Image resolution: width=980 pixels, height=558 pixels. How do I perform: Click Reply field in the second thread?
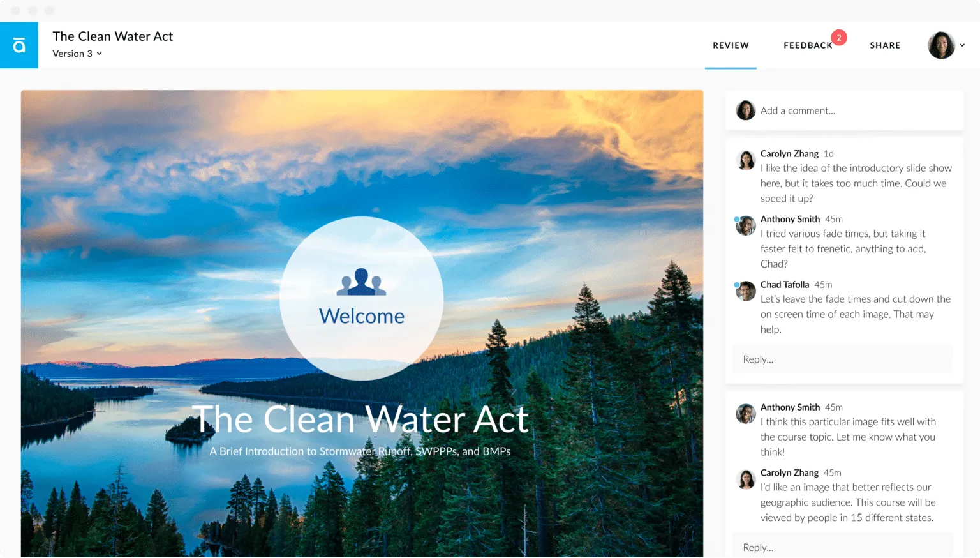[843, 547]
